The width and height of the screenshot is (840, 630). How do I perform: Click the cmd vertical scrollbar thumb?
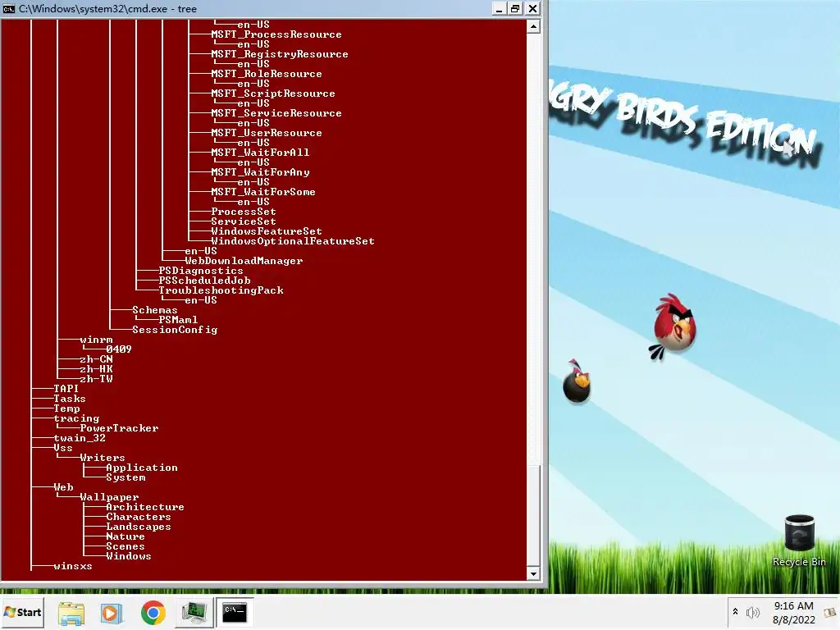pos(533,515)
